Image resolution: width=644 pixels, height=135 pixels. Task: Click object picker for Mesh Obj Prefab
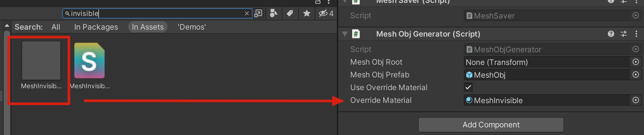click(x=636, y=75)
